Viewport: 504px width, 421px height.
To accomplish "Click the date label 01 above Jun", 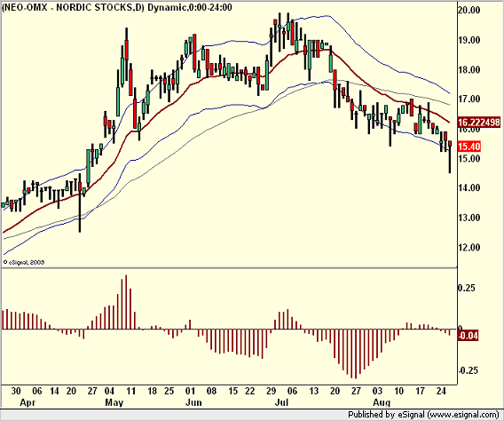I will 190,391.
